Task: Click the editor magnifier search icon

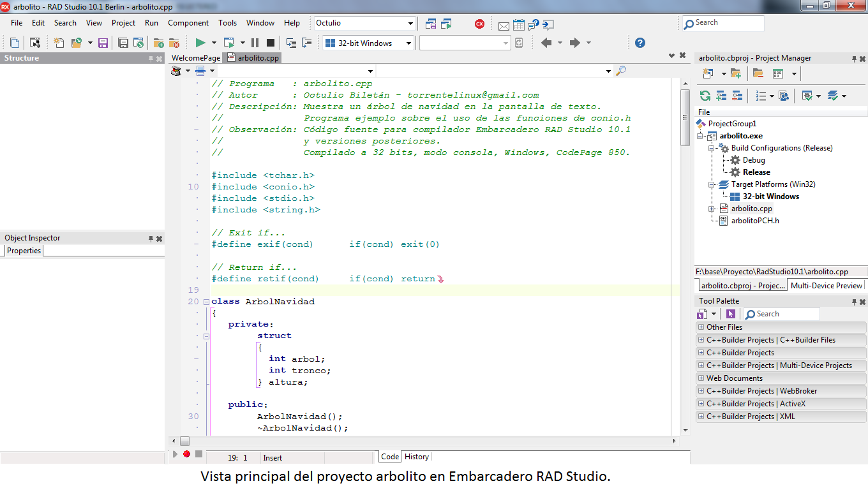Action: pyautogui.click(x=620, y=71)
